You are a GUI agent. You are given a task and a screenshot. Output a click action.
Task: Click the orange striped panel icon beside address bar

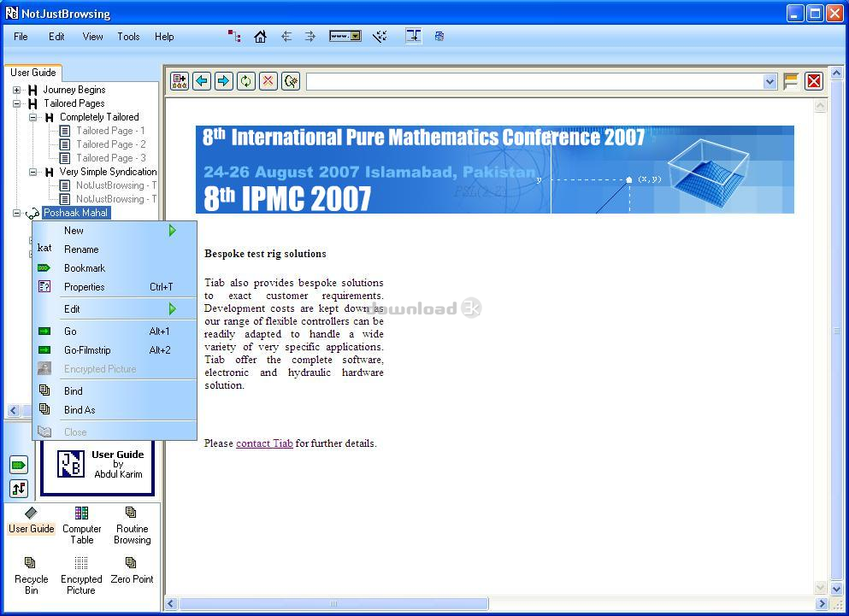791,81
